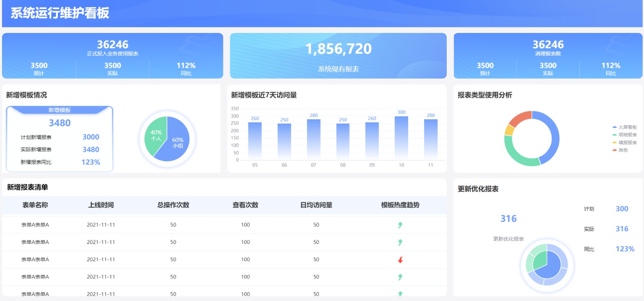The width and height of the screenshot is (644, 301).
Task: Click the 日均访问量 column header
Action: tap(316, 205)
